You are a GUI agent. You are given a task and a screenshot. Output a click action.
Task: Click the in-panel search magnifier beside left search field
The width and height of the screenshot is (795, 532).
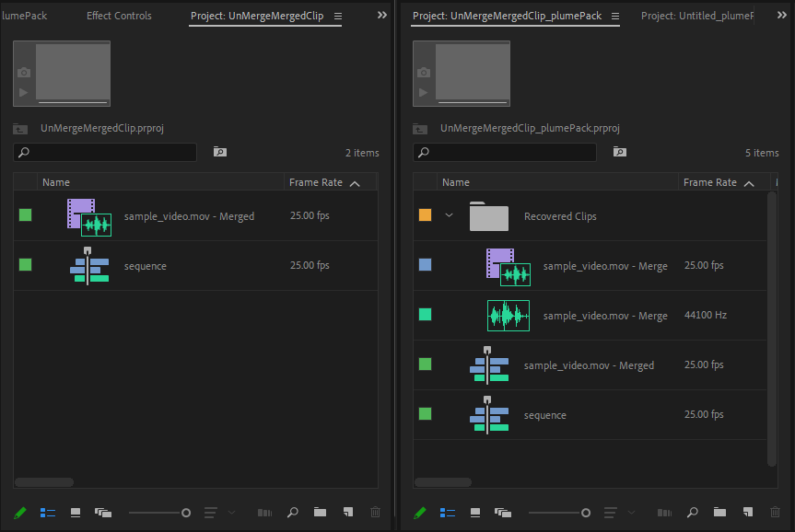point(219,152)
